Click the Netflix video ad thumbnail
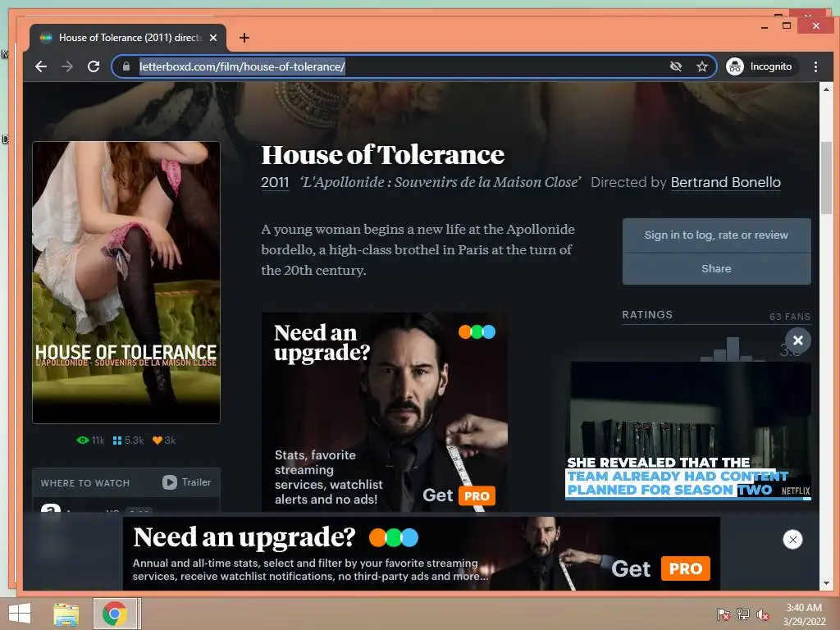 (x=688, y=431)
